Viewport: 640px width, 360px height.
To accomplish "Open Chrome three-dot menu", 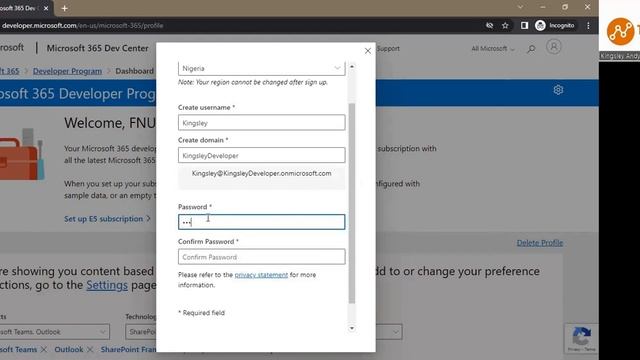I will tap(588, 26).
